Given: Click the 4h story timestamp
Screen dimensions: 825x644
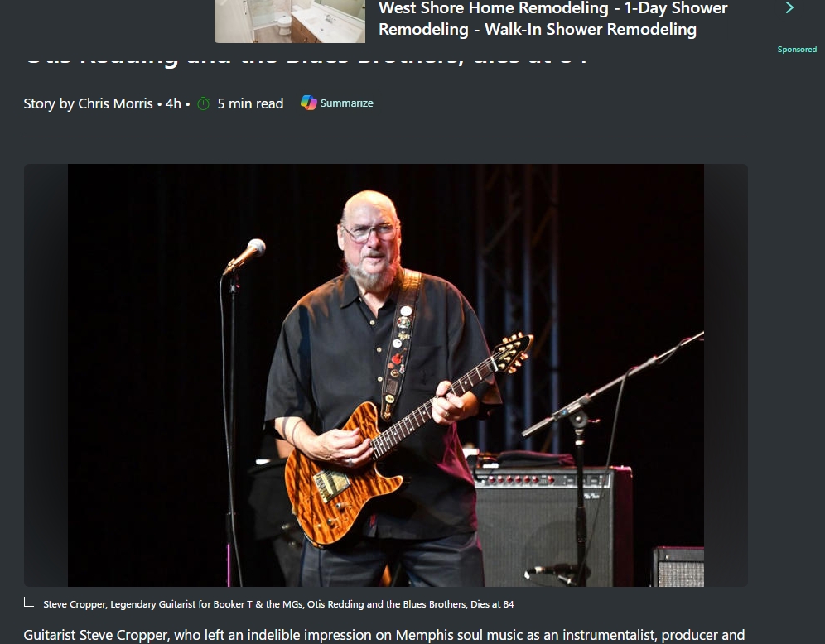Looking at the screenshot, I should tap(173, 103).
